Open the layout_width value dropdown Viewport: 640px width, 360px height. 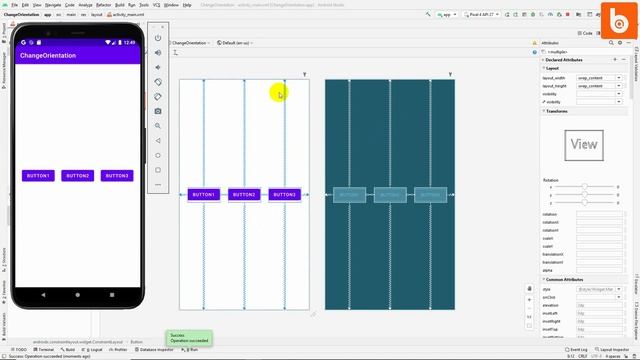click(619, 78)
